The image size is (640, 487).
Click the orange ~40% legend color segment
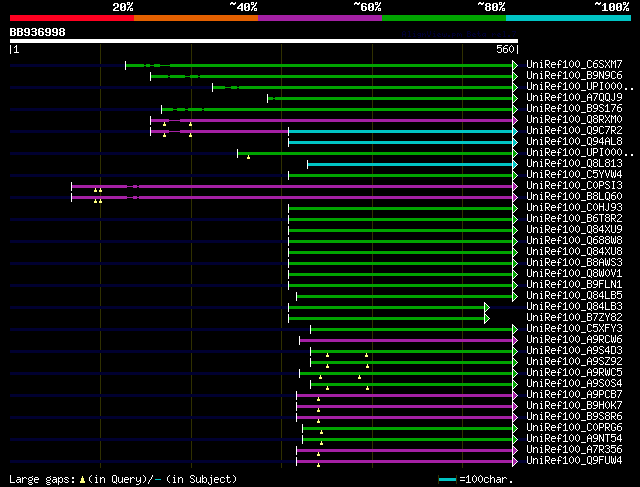(196, 18)
